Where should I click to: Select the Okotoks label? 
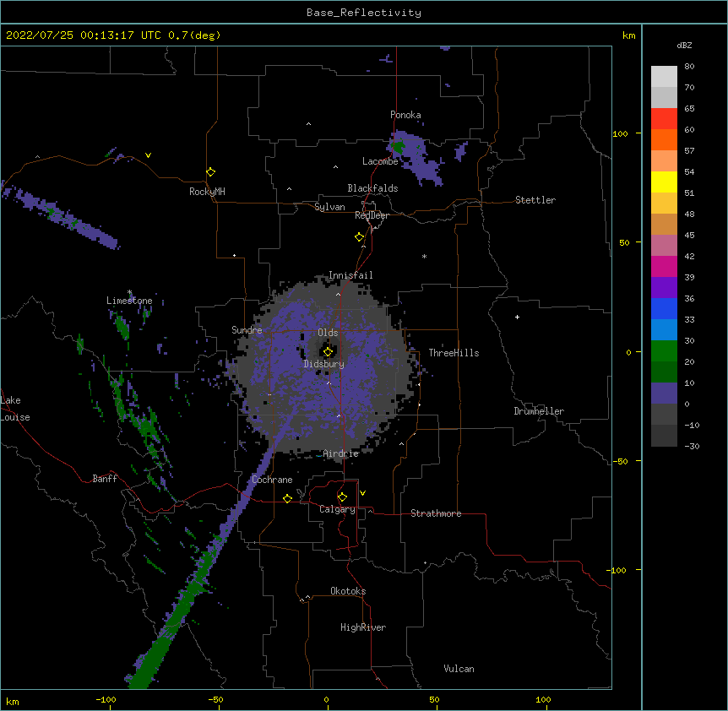(x=348, y=591)
